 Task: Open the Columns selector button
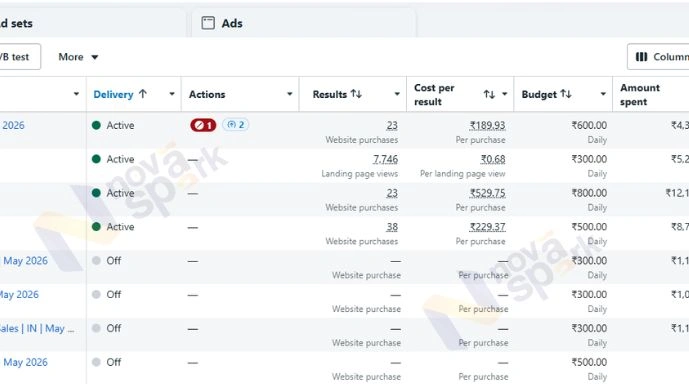click(658, 57)
